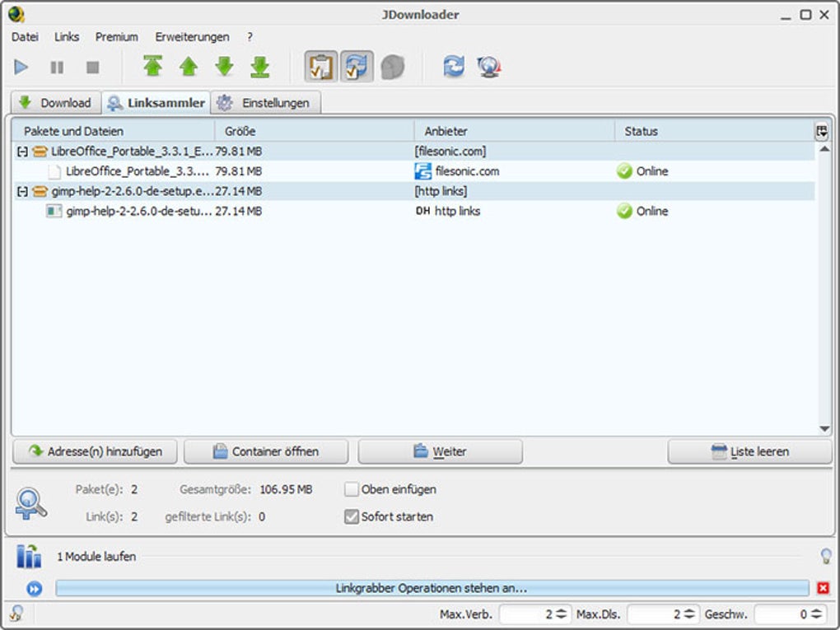840x630 pixels.
Task: Sort by Status column header
Action: pyautogui.click(x=714, y=131)
